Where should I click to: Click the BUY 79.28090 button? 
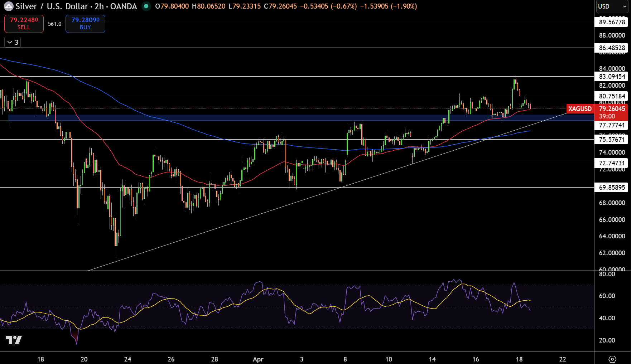(x=85, y=24)
